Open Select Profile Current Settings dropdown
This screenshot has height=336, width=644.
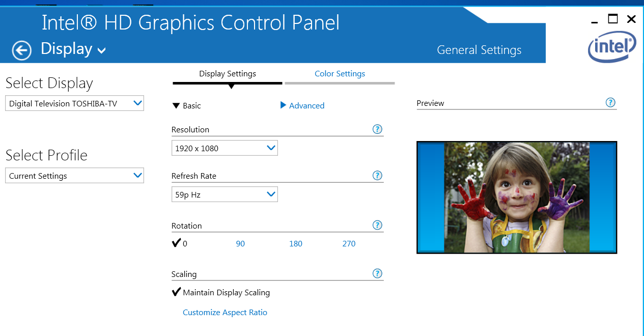coord(75,176)
